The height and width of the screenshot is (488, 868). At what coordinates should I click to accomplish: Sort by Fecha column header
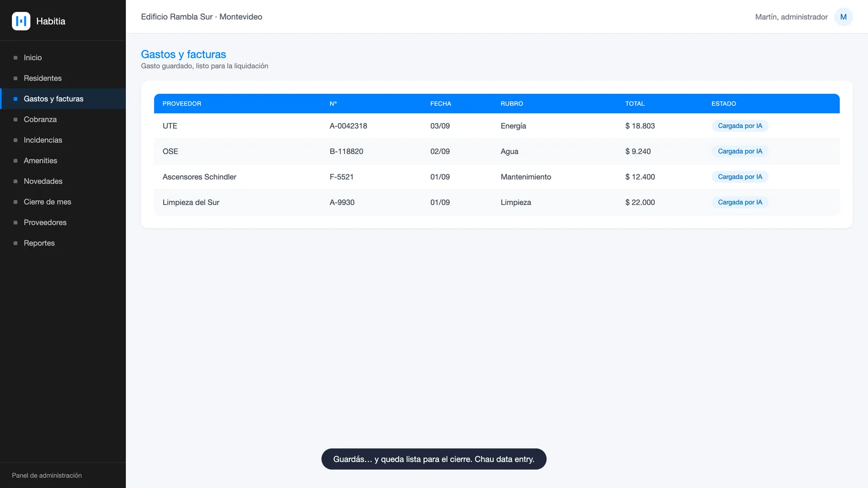[441, 104]
